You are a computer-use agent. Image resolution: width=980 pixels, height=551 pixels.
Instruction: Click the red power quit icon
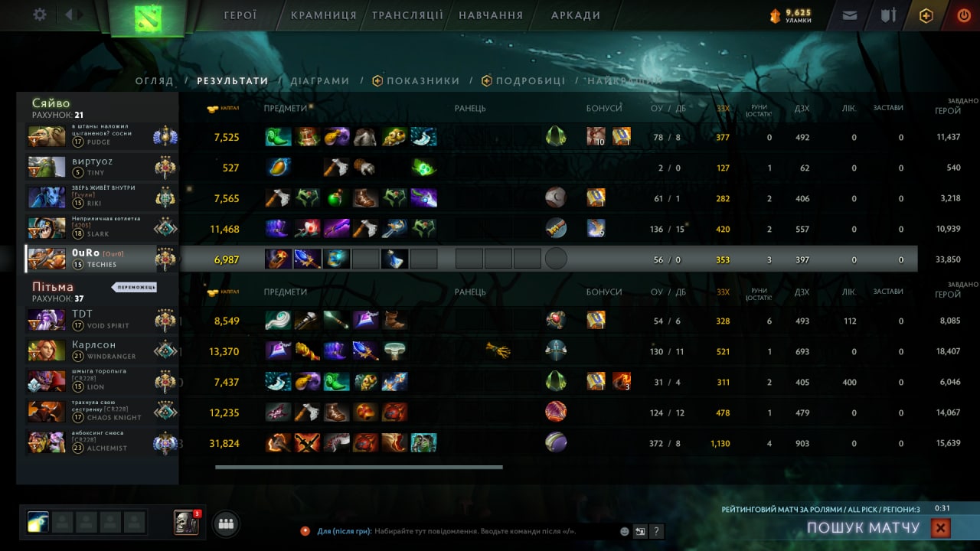point(964,15)
